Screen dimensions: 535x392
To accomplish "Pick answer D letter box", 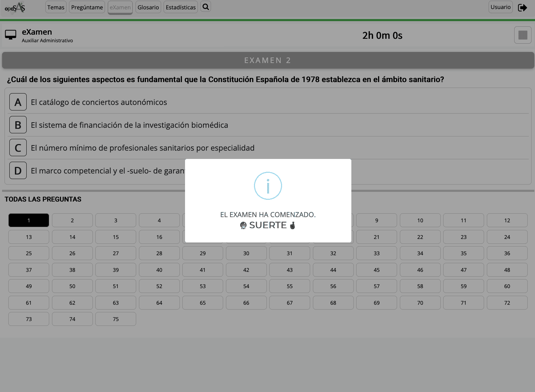I will click(18, 171).
